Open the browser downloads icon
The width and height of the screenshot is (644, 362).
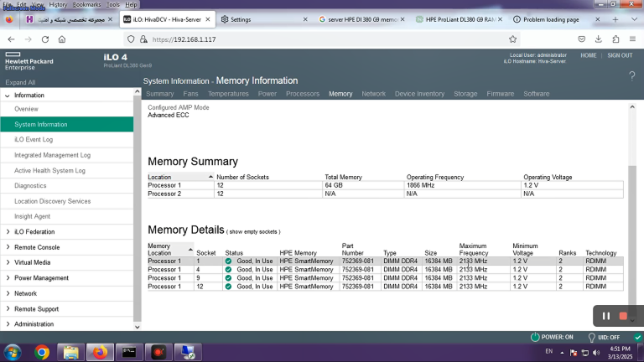[599, 39]
